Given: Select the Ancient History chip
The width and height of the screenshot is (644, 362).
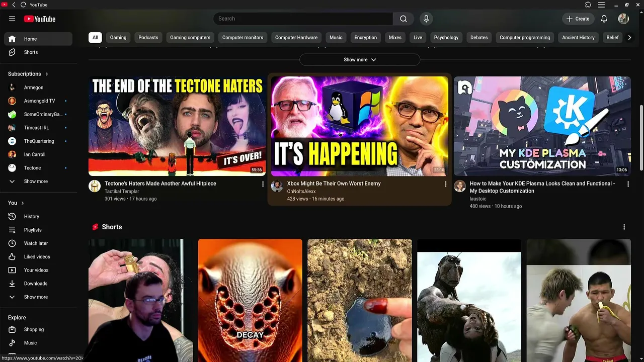Looking at the screenshot, I should pos(578,38).
